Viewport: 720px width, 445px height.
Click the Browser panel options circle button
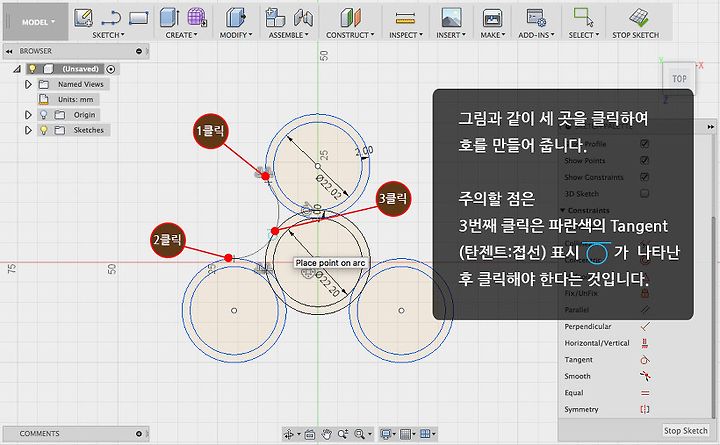[x=139, y=51]
